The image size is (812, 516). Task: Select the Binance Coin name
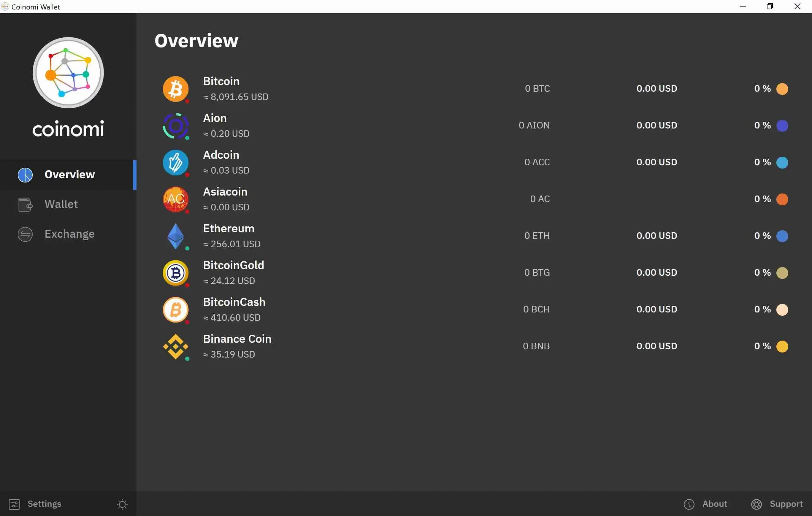pos(237,338)
